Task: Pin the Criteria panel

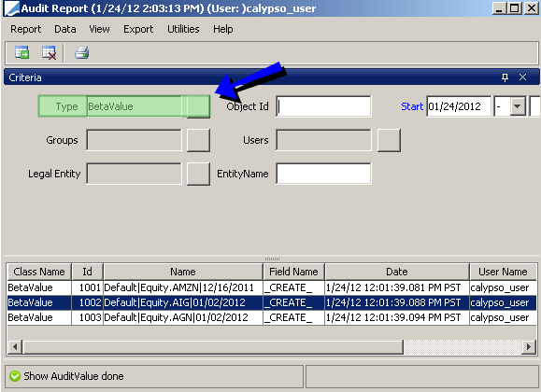Action: pyautogui.click(x=505, y=77)
